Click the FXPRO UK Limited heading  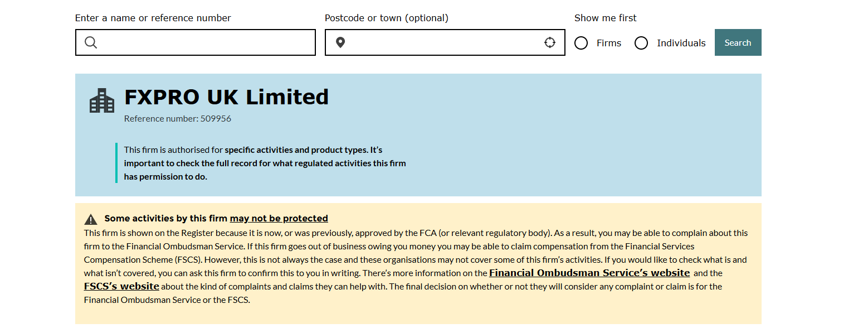[x=226, y=97]
